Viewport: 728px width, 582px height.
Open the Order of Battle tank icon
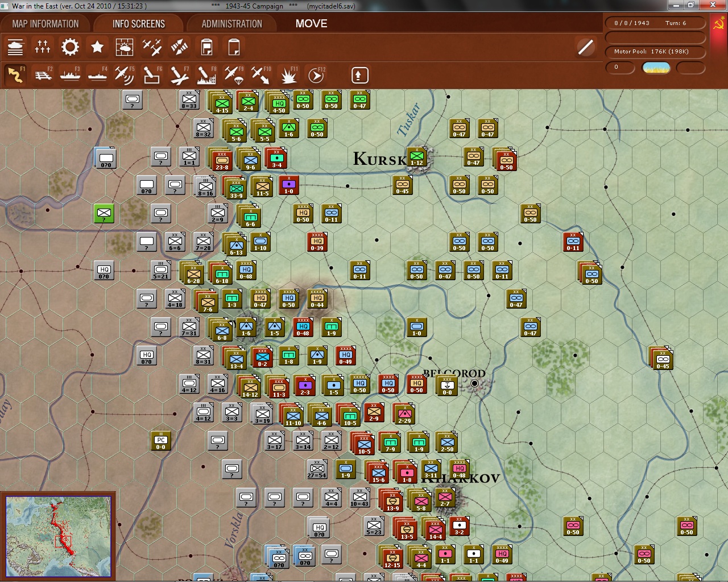(15, 47)
